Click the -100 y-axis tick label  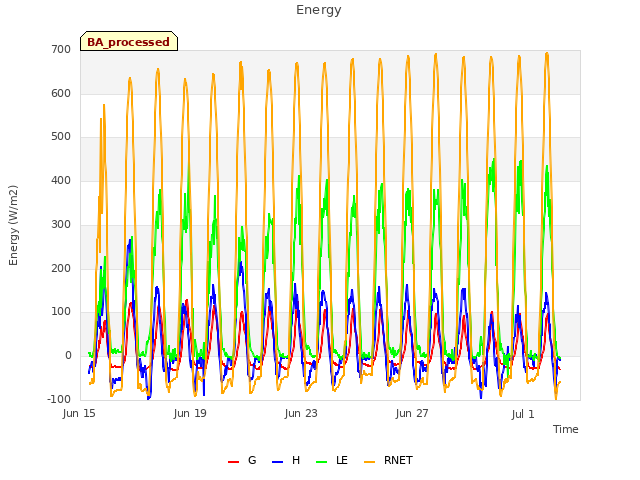pyautogui.click(x=59, y=399)
